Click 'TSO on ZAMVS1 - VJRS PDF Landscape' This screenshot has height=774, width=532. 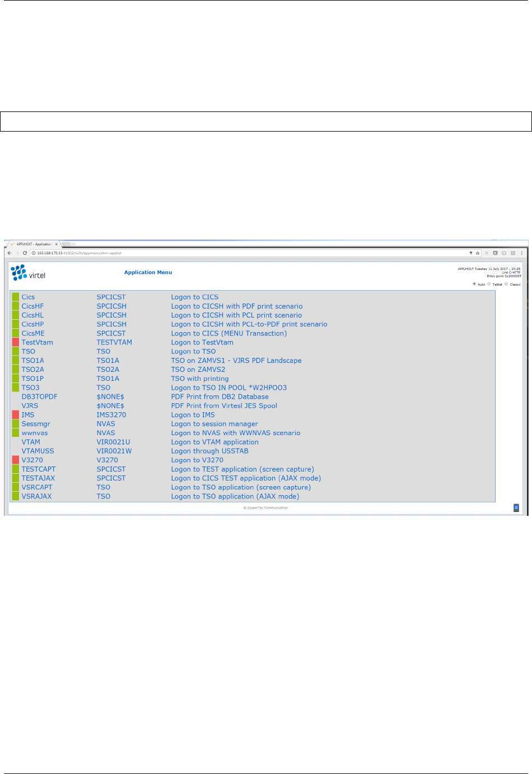[x=236, y=361]
